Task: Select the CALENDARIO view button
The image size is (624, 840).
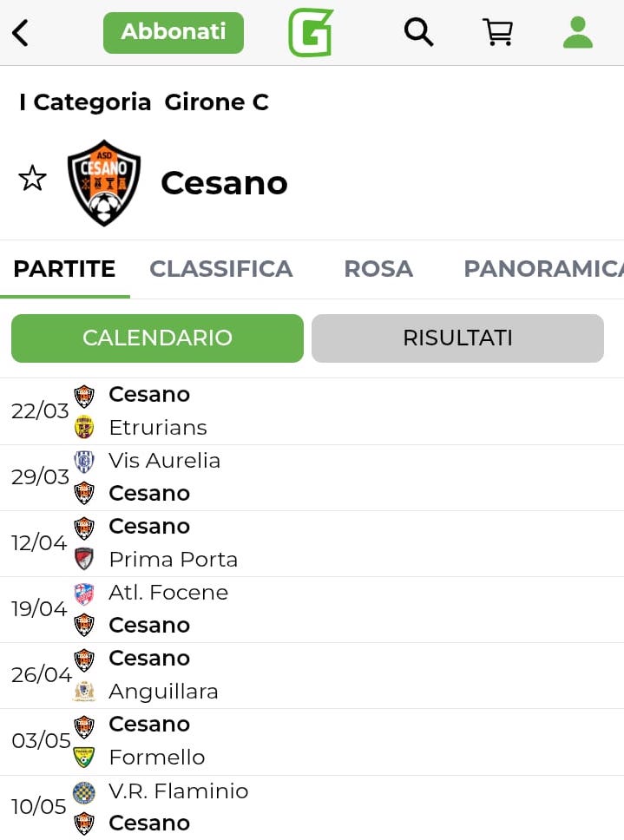Action: [x=157, y=338]
